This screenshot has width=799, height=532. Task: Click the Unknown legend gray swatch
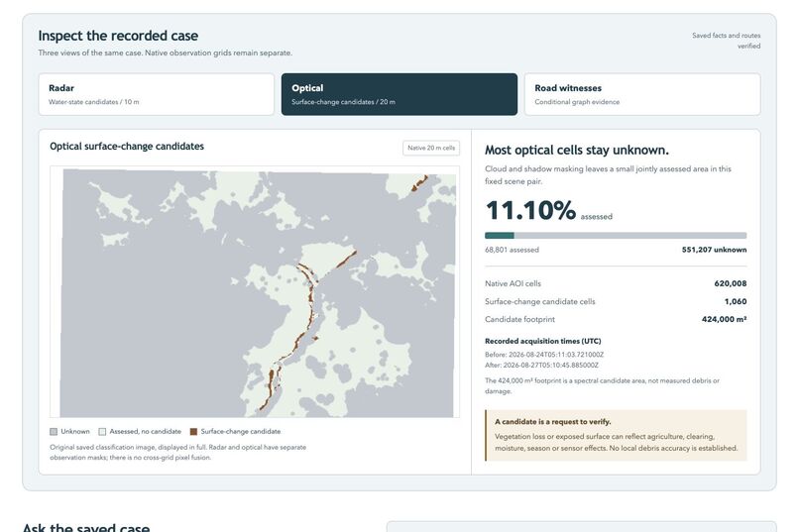54,432
